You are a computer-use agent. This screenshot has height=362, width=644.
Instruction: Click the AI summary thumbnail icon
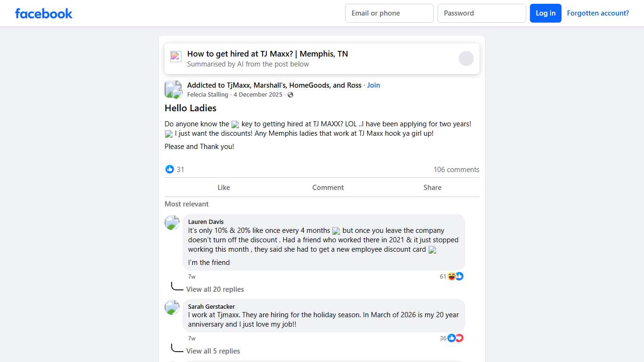tap(176, 57)
